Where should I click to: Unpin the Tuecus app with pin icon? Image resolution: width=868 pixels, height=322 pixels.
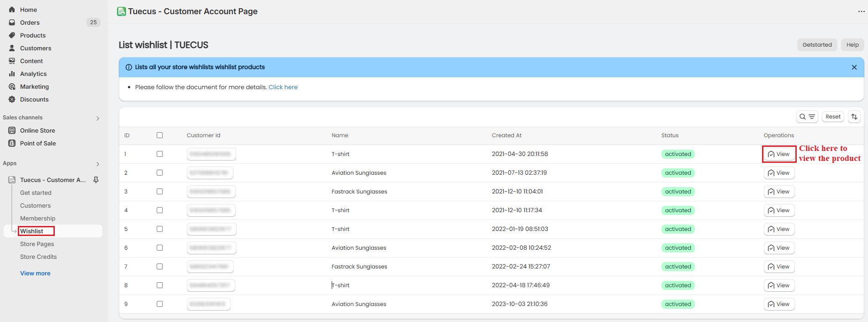[96, 180]
